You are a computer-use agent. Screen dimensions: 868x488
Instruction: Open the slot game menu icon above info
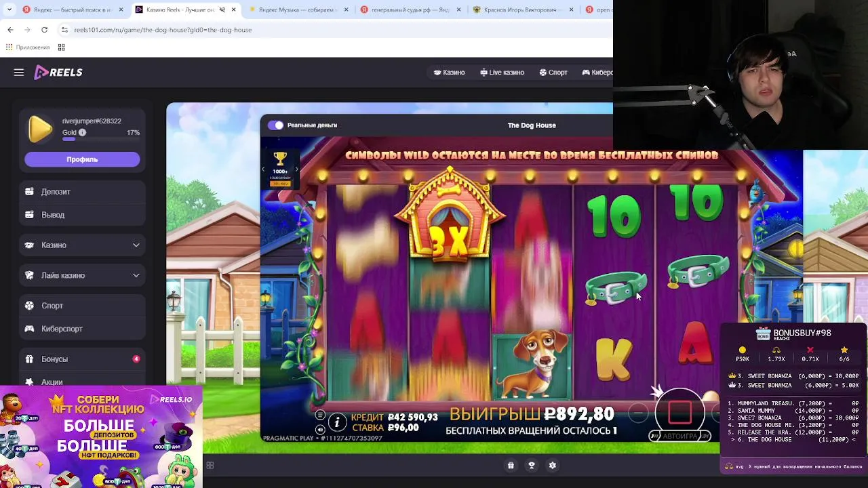tap(320, 415)
